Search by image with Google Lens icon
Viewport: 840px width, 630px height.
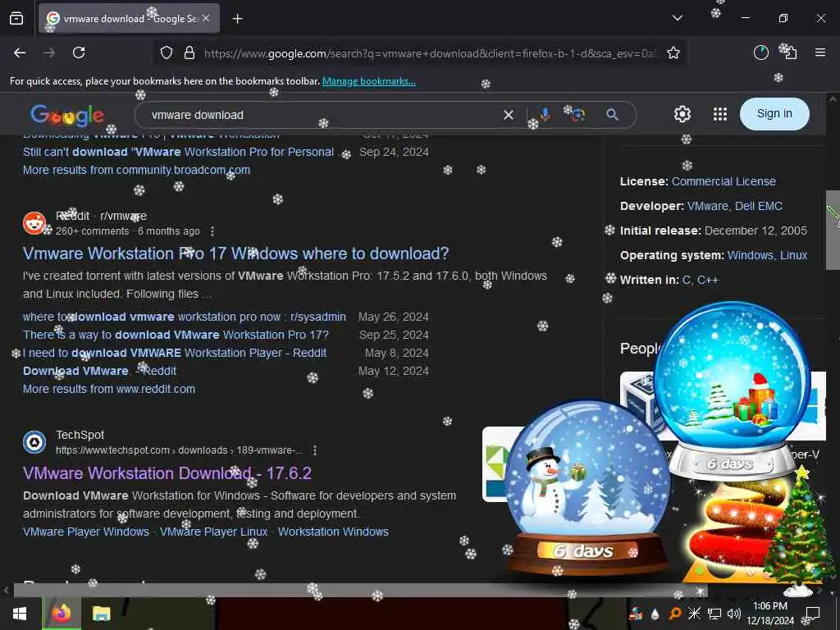[577, 115]
